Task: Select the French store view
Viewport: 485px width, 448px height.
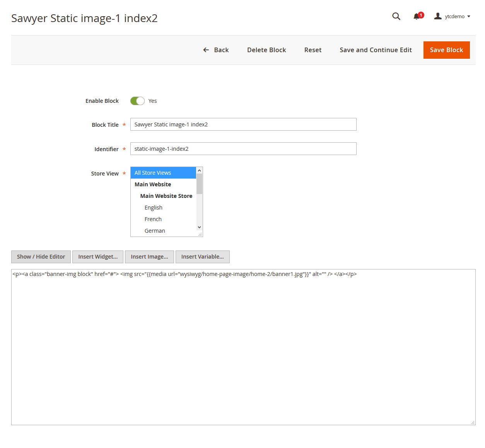Action: (x=153, y=219)
